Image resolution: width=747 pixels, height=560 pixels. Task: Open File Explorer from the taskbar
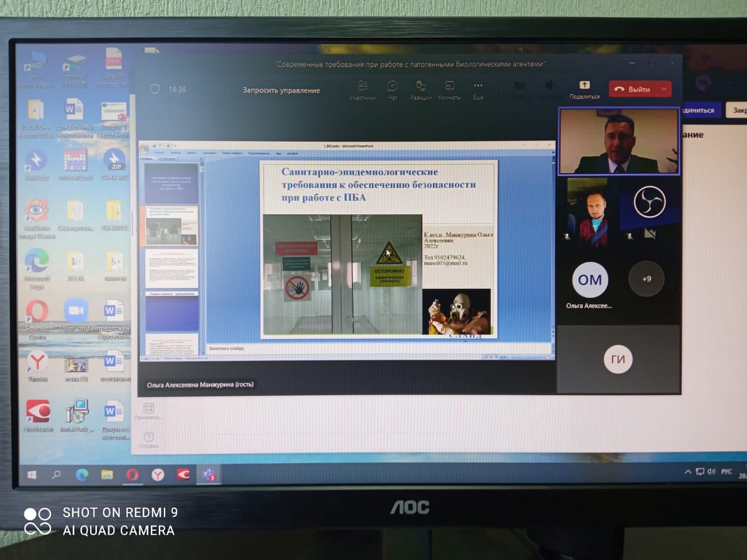click(x=107, y=475)
